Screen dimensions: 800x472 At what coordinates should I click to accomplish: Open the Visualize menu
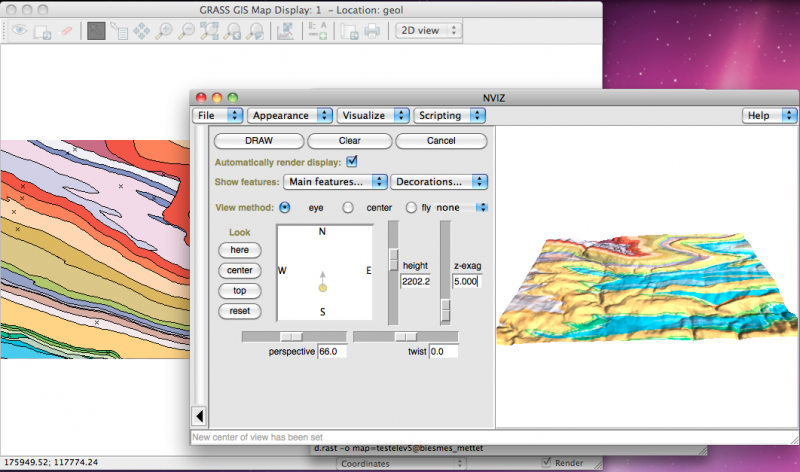click(374, 115)
